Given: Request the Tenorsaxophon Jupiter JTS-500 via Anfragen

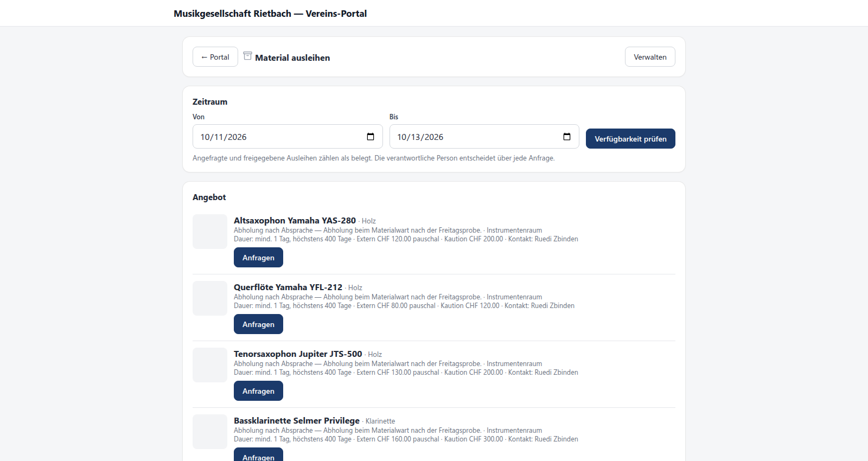Looking at the screenshot, I should click(x=258, y=391).
